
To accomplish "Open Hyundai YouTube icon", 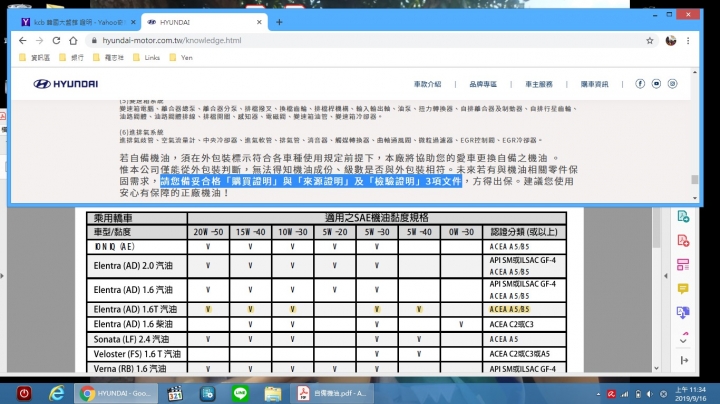I will (656, 84).
